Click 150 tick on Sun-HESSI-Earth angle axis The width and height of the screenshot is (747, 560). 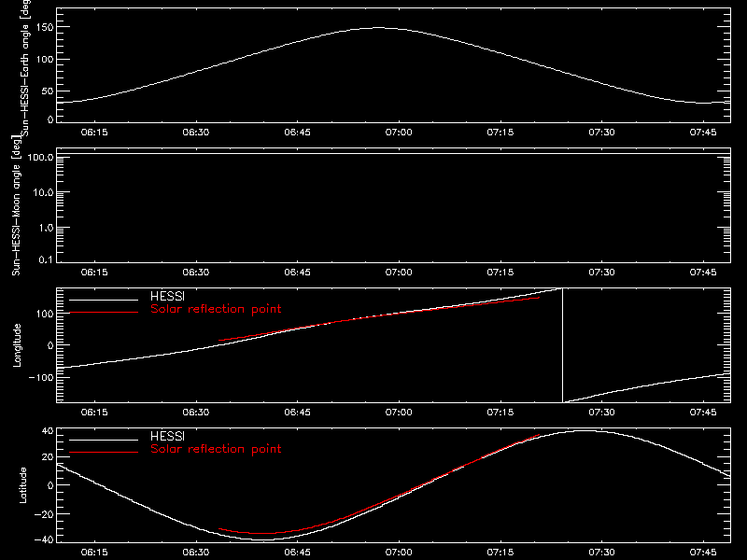45,27
